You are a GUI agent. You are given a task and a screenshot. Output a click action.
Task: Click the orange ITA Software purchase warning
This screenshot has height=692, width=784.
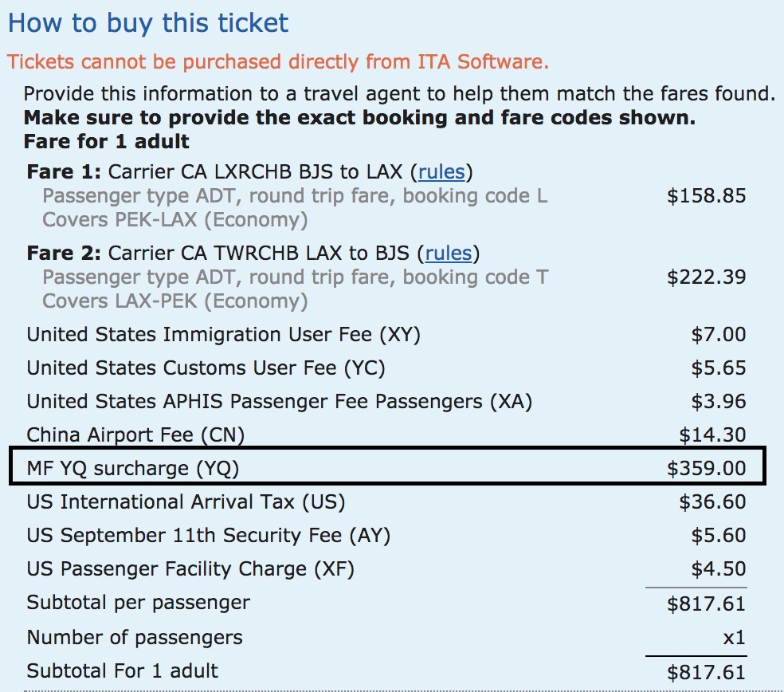coord(278,61)
